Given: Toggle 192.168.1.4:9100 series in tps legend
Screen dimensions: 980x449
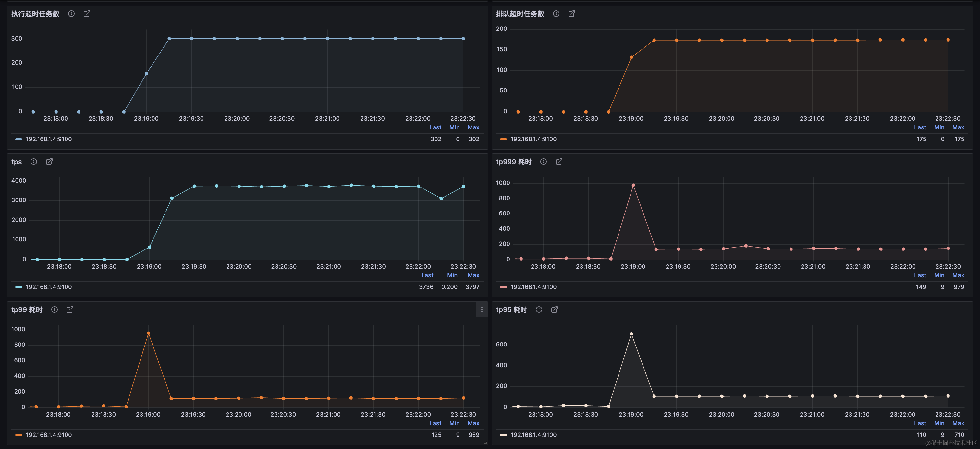Looking at the screenshot, I should (48, 287).
